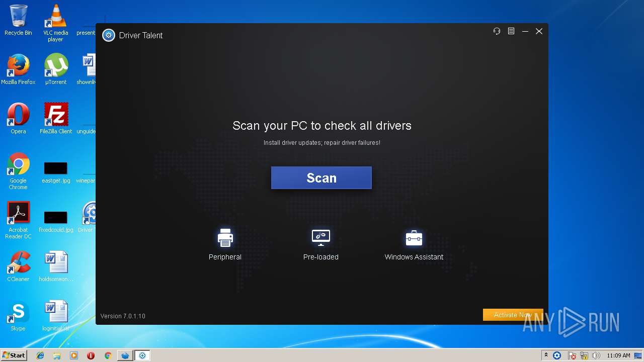Click the Activate Now button

point(513,315)
